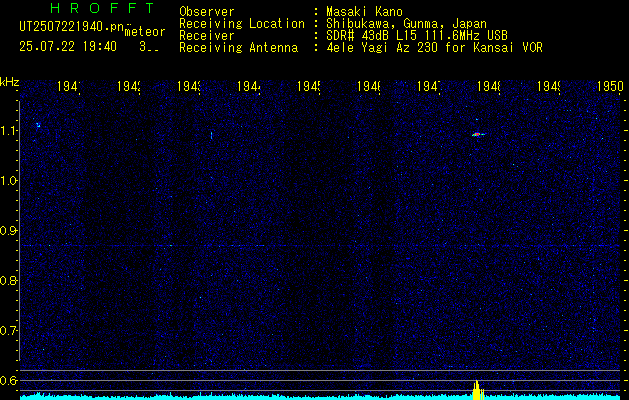Click the word meteor in the header
Screen dimensions: 629x400
[145, 32]
